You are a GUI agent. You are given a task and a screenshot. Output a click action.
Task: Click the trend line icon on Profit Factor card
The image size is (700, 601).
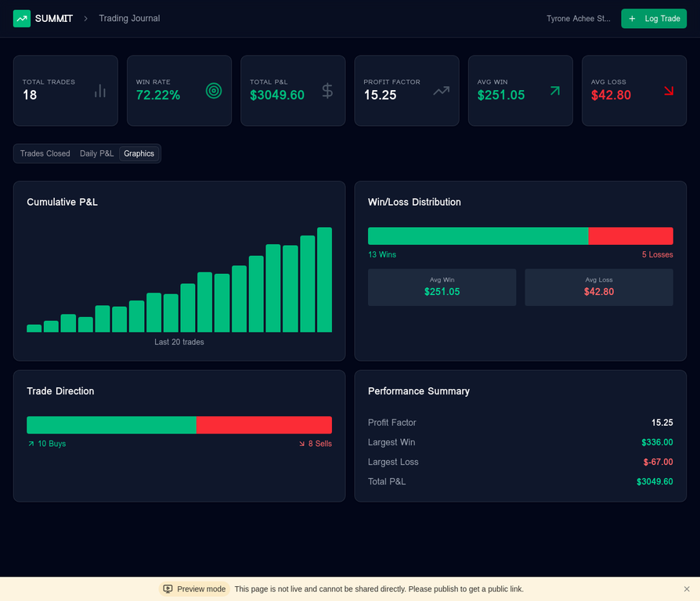pyautogui.click(x=441, y=91)
